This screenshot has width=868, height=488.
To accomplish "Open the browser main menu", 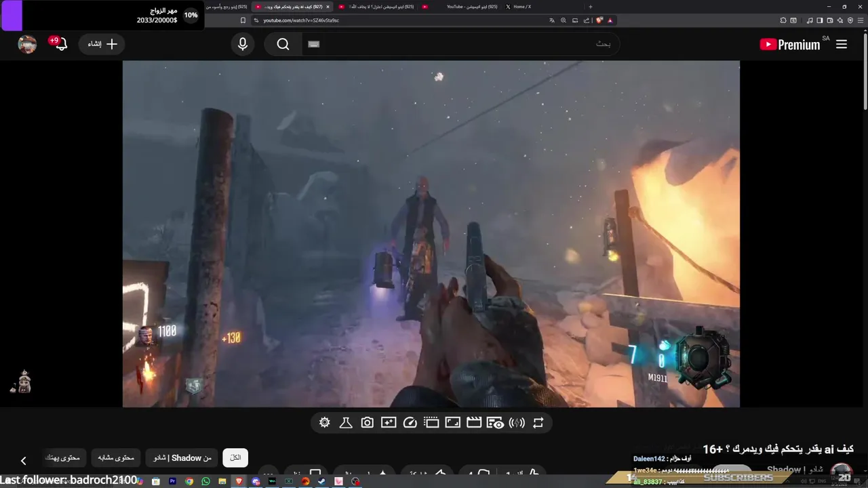I will [x=861, y=20].
